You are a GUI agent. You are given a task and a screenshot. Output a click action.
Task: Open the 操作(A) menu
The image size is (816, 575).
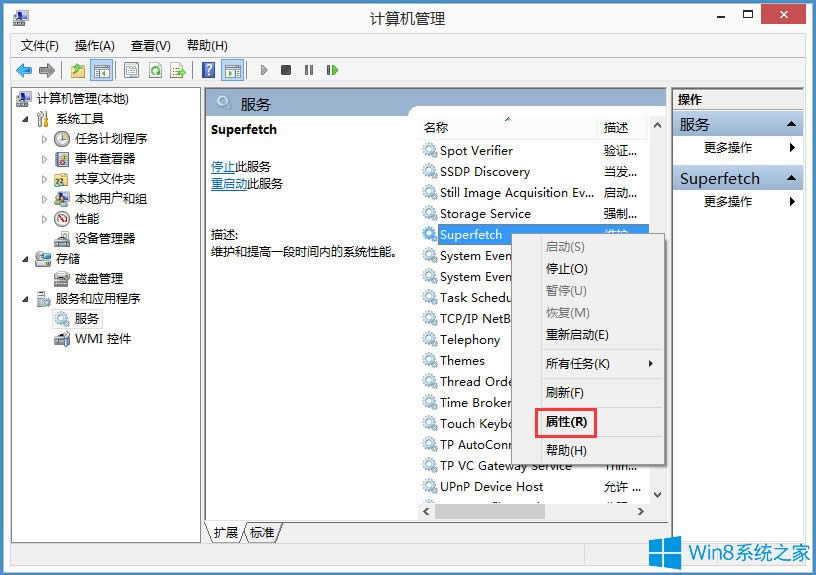point(94,46)
